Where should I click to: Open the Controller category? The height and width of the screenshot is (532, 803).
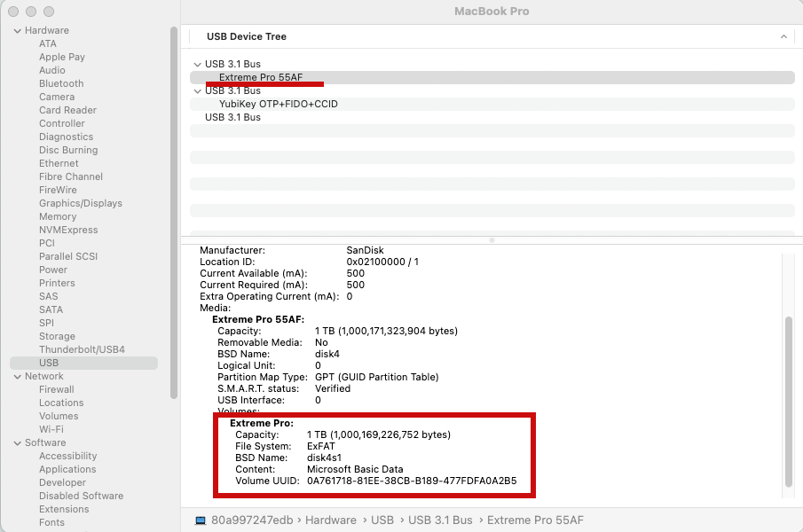62,124
